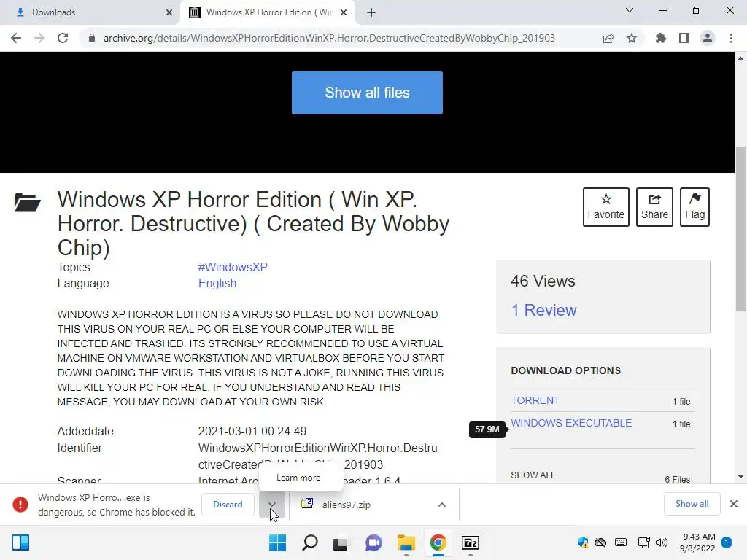The image size is (747, 560).
Task: Click scrollbar up arrow
Action: pyautogui.click(x=740, y=58)
